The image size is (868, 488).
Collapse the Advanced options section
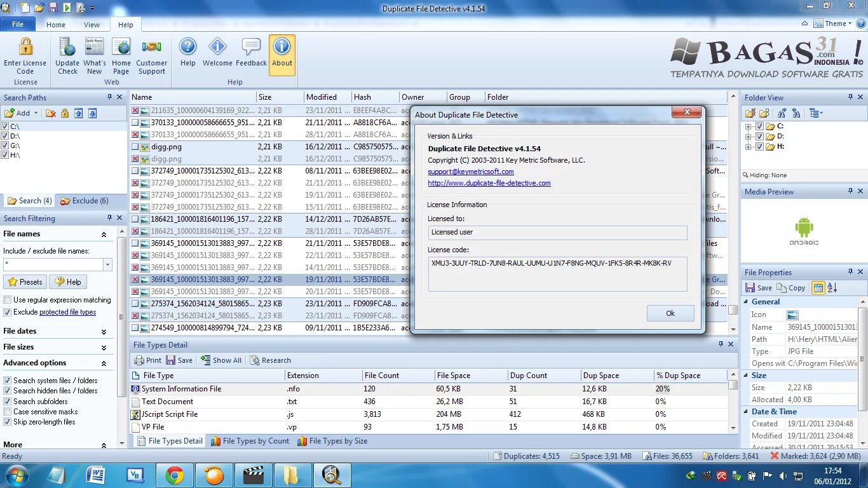coord(104,363)
